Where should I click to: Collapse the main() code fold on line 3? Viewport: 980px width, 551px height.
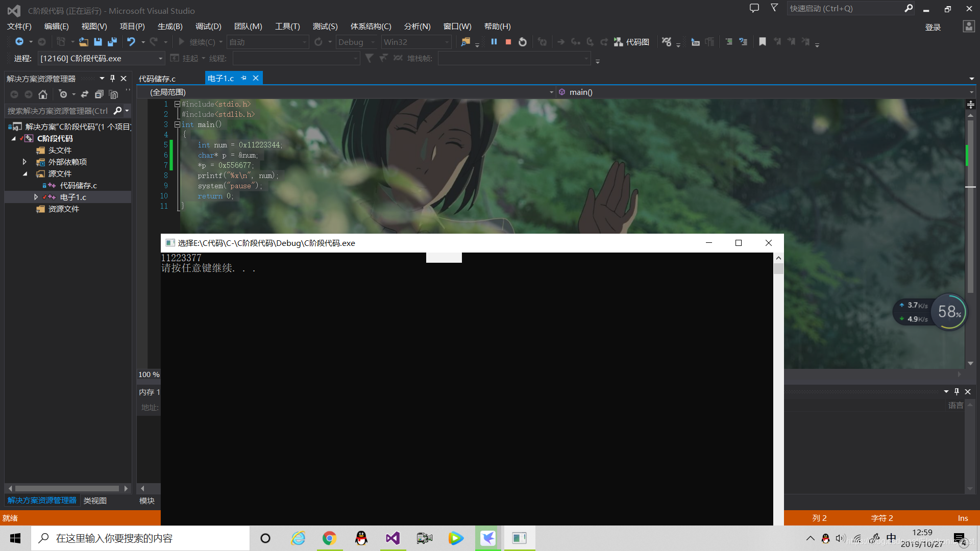coord(177,124)
